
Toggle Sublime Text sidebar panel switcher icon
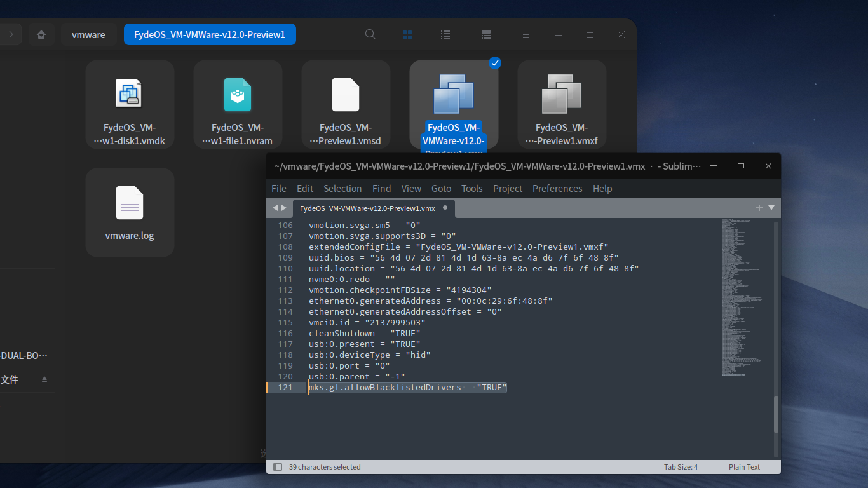(278, 467)
